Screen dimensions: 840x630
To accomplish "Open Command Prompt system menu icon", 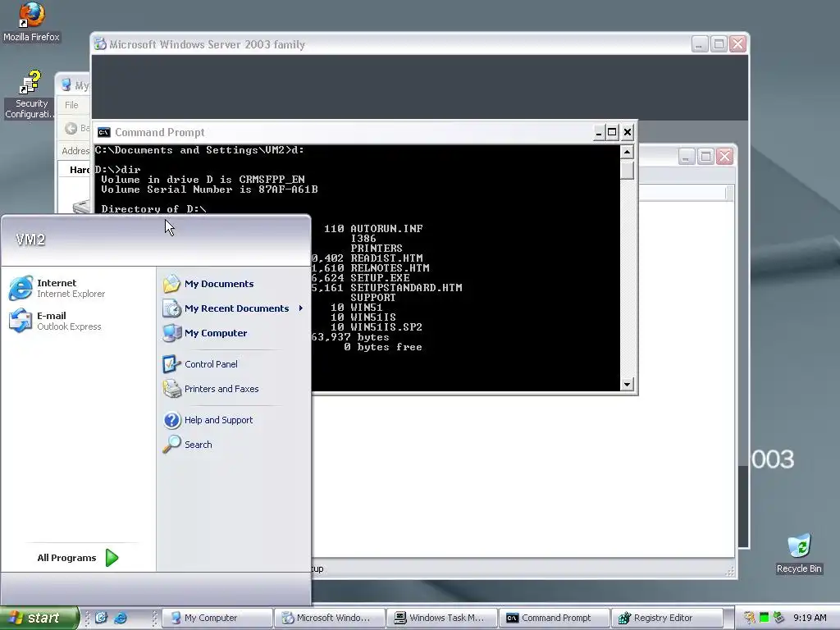I will tap(104, 132).
